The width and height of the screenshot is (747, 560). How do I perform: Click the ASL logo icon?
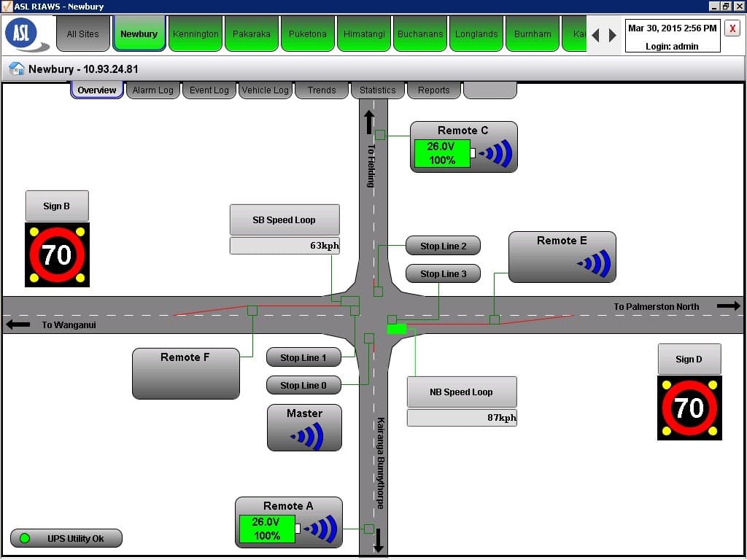coord(26,34)
